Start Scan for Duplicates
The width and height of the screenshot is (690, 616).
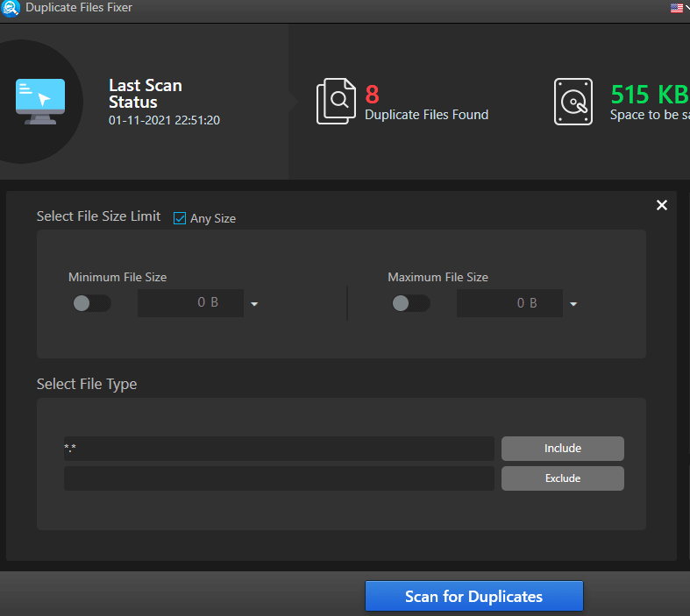pyautogui.click(x=474, y=596)
